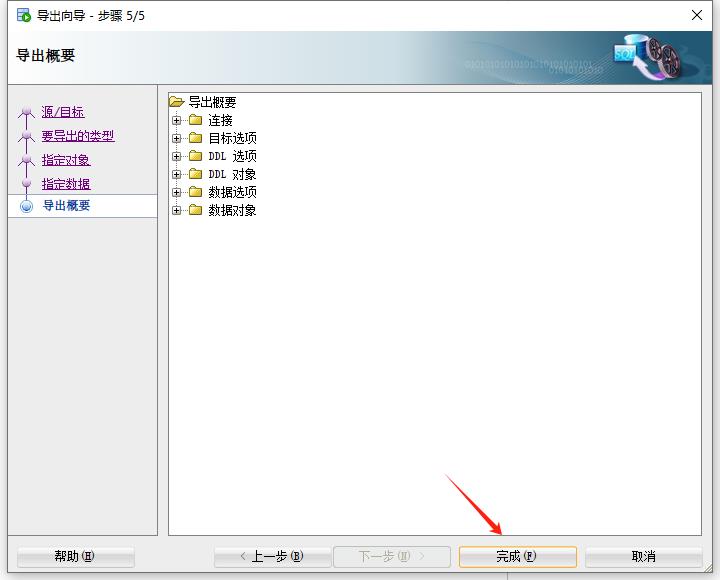The image size is (720, 580).
Task: Click the DDL 对象 folder icon
Action: pos(196,174)
